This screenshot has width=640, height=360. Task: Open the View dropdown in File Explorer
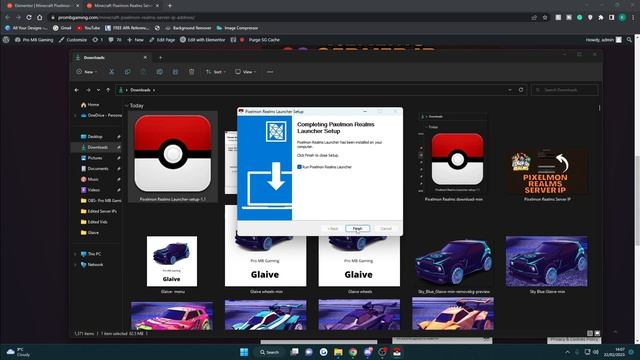coord(245,72)
